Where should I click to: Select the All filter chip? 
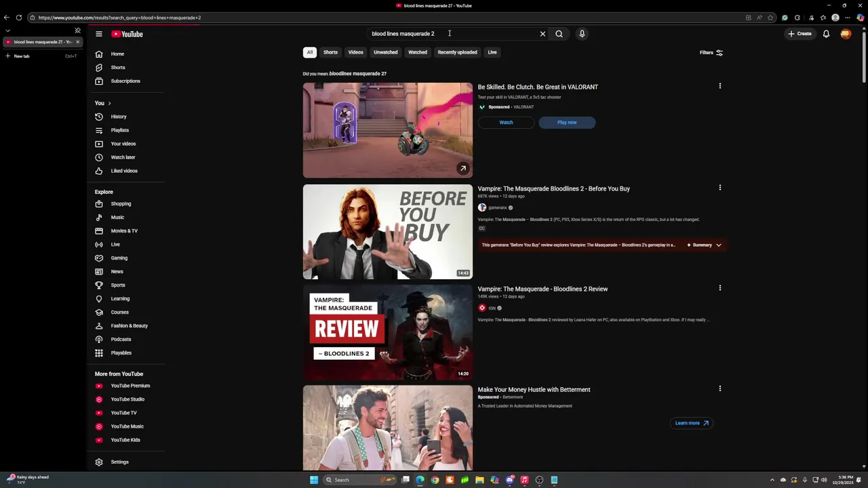(310, 52)
